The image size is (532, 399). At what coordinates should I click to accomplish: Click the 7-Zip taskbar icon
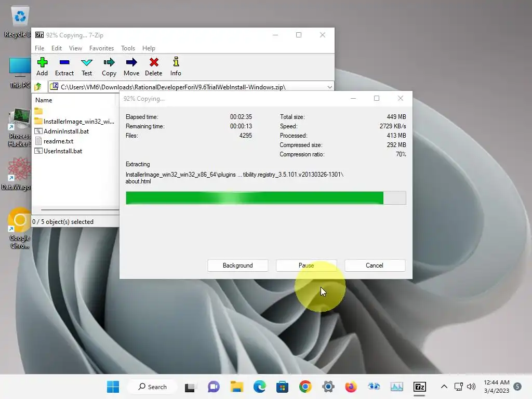pyautogui.click(x=419, y=387)
